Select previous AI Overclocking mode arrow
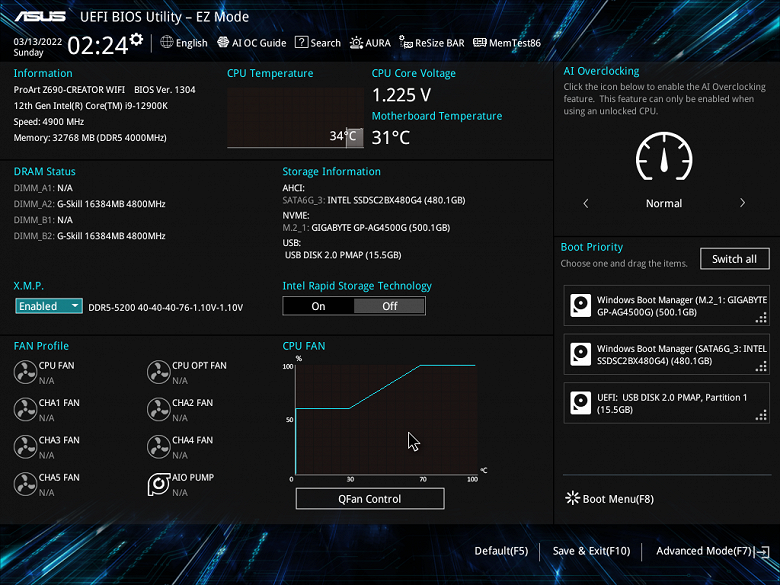Screen dimensions: 780x585 (x=585, y=203)
